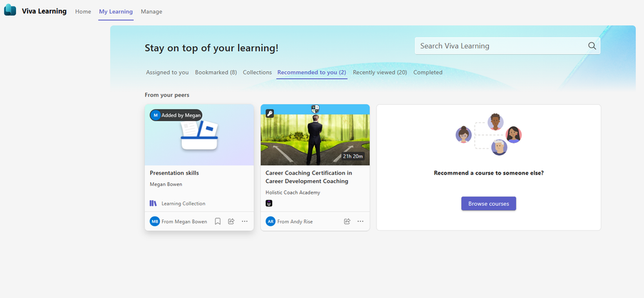Bookmark the Presentation skills card

[218, 221]
